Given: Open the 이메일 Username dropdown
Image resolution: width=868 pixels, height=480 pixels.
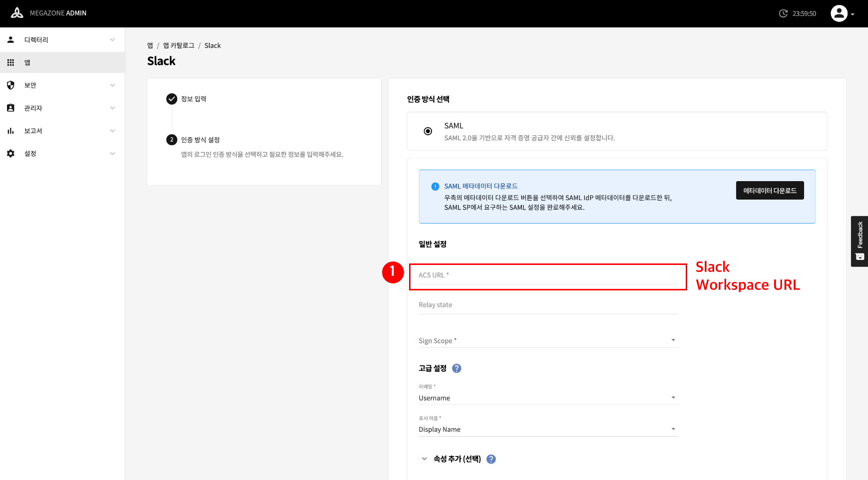Looking at the screenshot, I should pyautogui.click(x=548, y=398).
